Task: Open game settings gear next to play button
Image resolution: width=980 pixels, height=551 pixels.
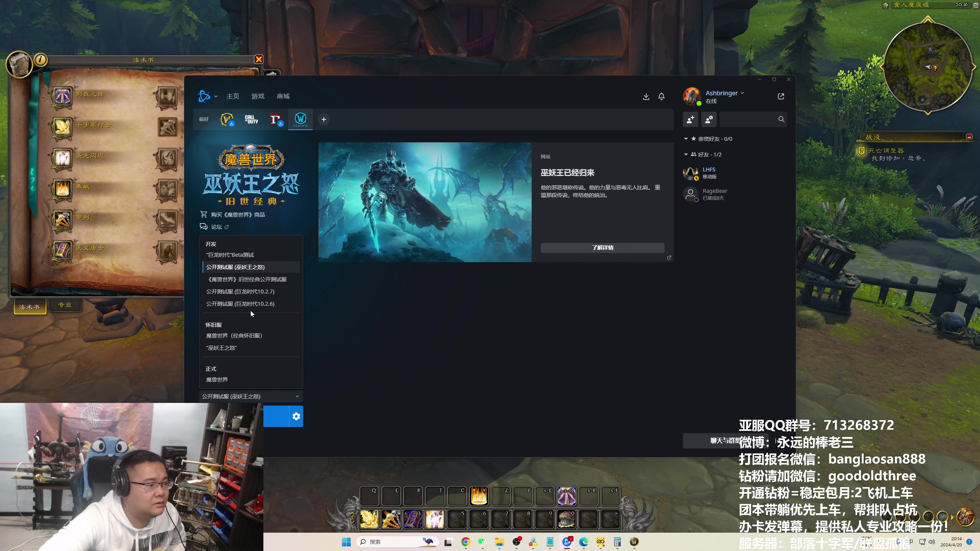Action: (296, 416)
